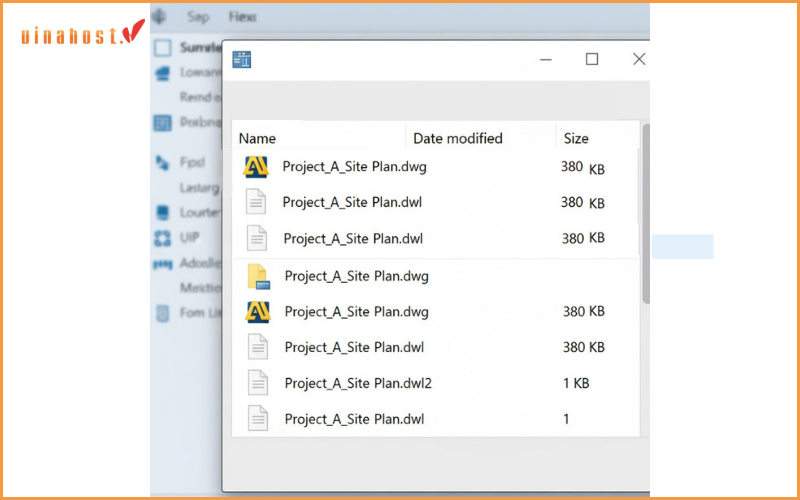Open the Sap menu at top
800x500 pixels.
(198, 17)
